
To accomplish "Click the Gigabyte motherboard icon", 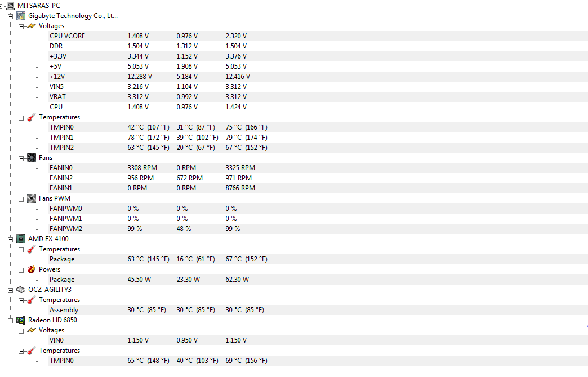I will tap(21, 16).
